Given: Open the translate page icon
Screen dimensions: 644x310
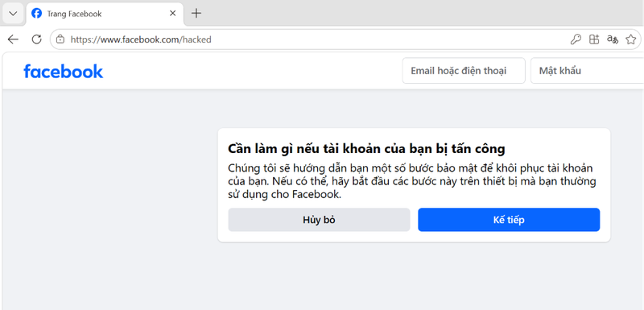Looking at the screenshot, I should pos(613,39).
